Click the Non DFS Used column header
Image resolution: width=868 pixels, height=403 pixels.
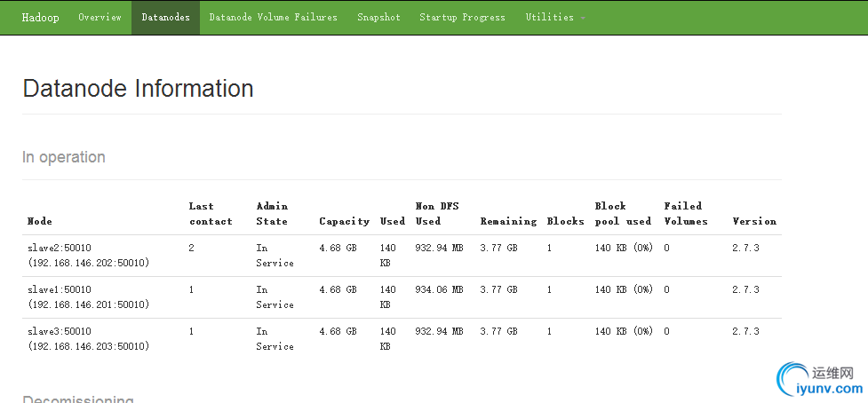point(437,214)
